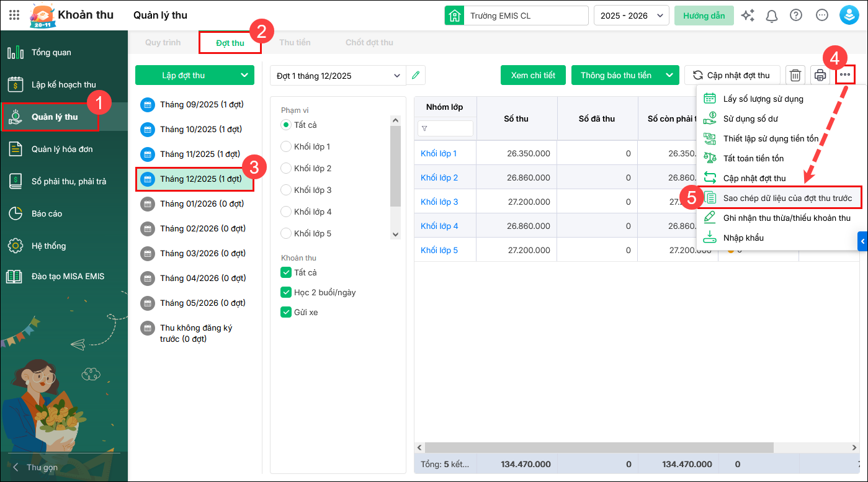Open the Khối lớp 3 link
The width and height of the screenshot is (868, 482).
coord(439,202)
